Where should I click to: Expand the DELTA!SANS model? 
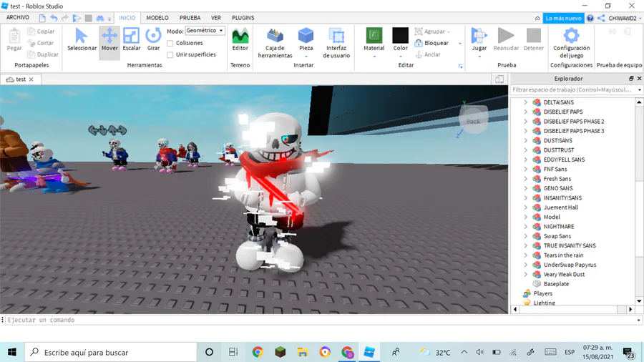coord(525,102)
